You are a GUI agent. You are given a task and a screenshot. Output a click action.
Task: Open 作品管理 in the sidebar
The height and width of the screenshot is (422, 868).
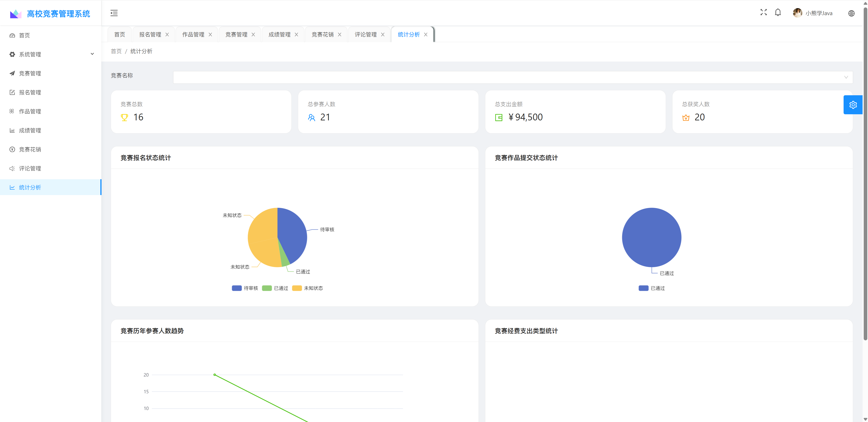(x=51, y=111)
